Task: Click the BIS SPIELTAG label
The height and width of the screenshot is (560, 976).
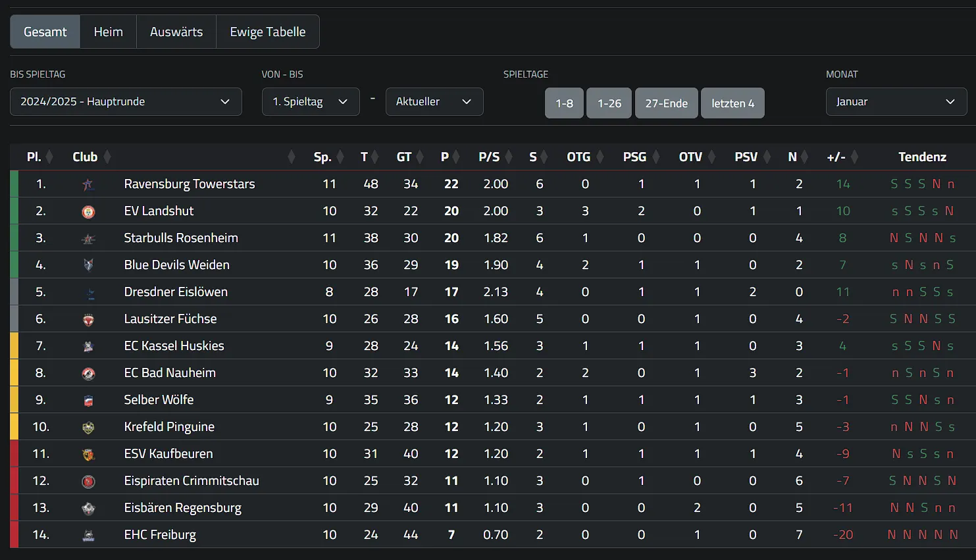Action: coord(38,74)
